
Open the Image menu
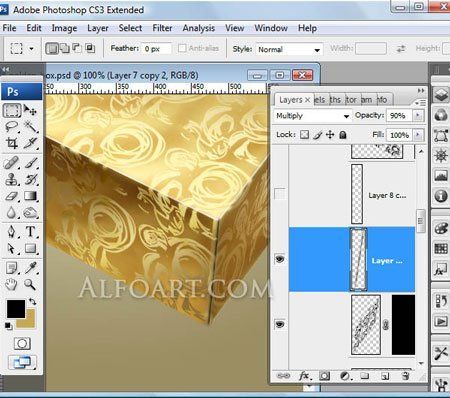pos(64,28)
